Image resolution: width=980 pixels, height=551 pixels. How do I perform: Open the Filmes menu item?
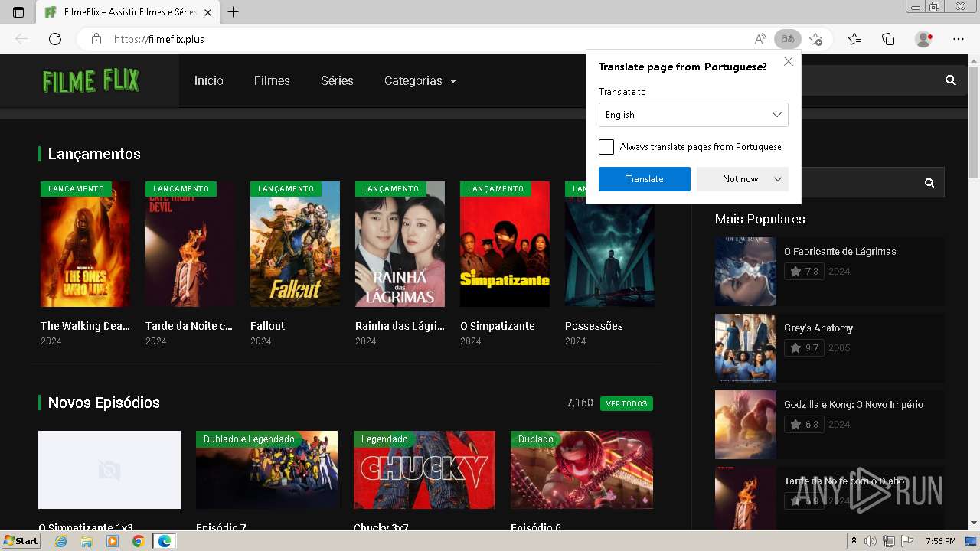tap(272, 81)
